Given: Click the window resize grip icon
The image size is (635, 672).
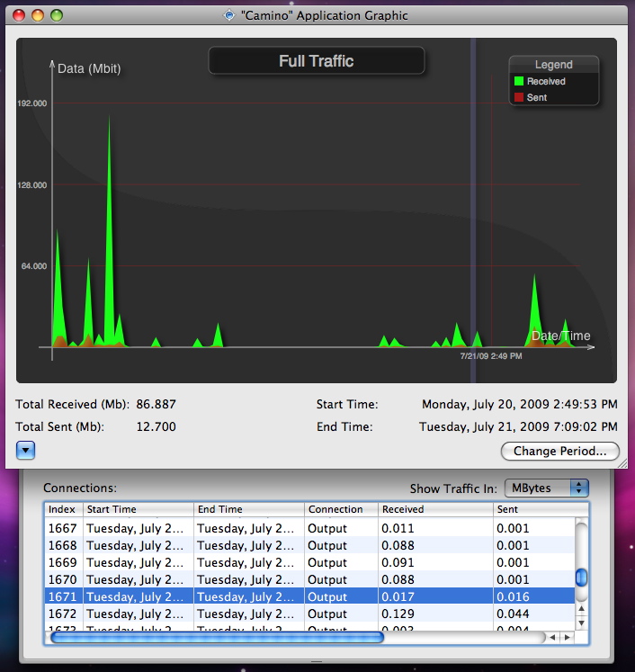Looking at the screenshot, I should tap(622, 463).
